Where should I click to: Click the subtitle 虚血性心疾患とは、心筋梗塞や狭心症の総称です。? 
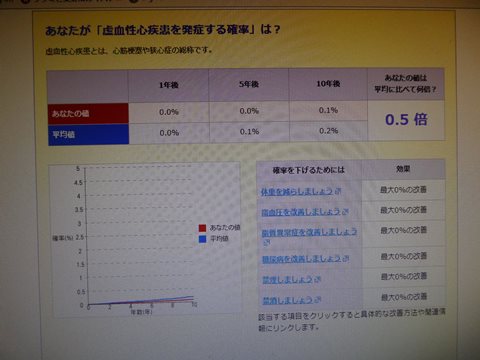(129, 51)
